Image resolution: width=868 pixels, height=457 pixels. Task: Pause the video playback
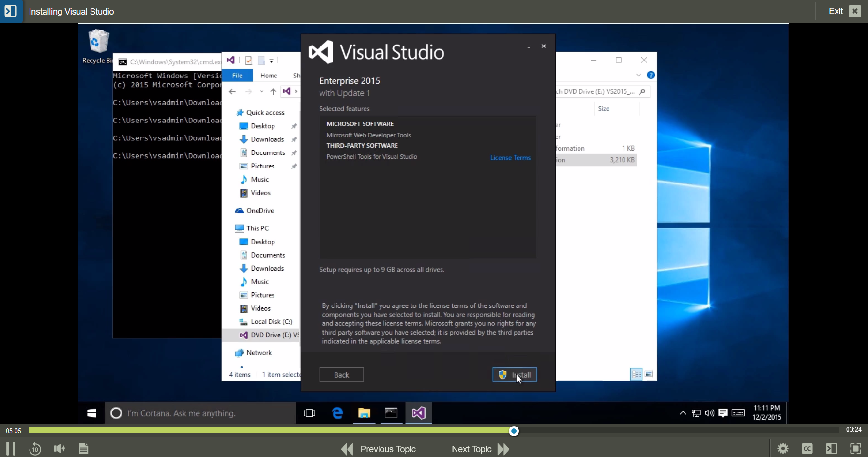10,449
